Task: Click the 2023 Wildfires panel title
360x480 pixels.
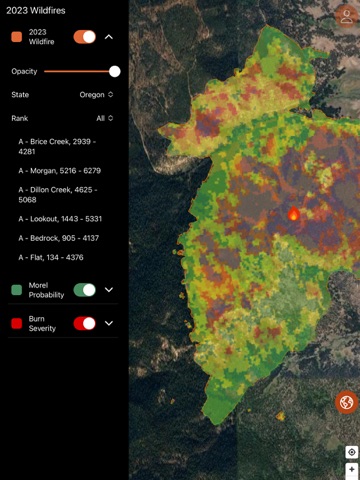Action: coord(36,11)
